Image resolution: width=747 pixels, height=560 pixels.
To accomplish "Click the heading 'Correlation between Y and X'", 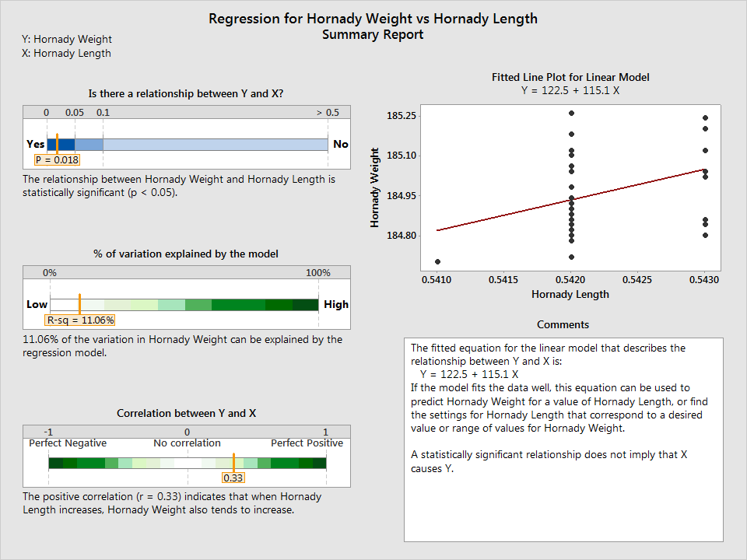I will pyautogui.click(x=186, y=413).
